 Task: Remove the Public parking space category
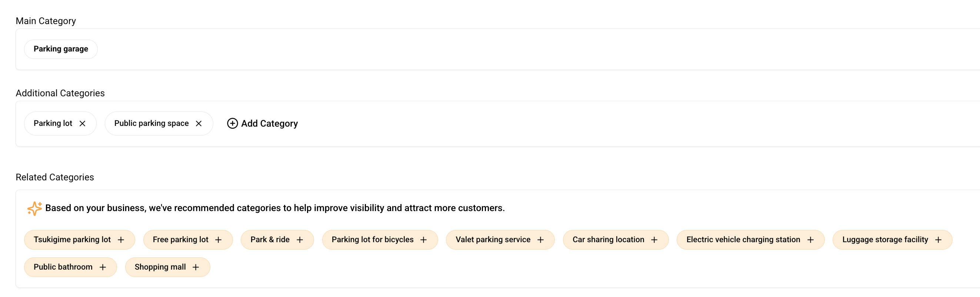click(x=199, y=124)
